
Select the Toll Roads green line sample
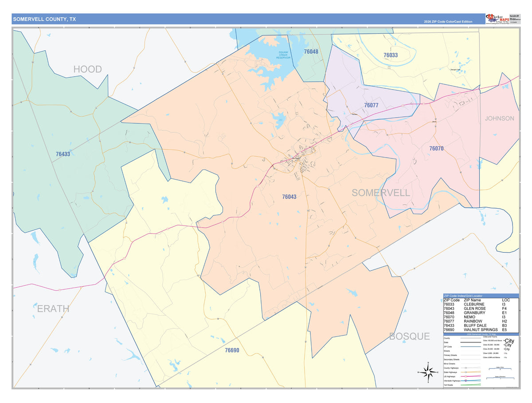pos(471,384)
